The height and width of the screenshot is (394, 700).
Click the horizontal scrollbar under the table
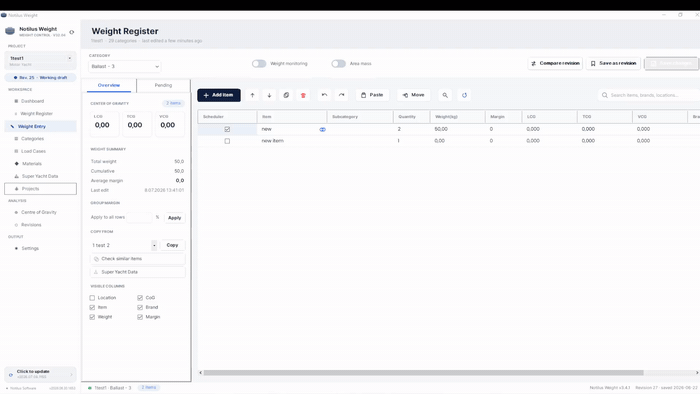423,373
